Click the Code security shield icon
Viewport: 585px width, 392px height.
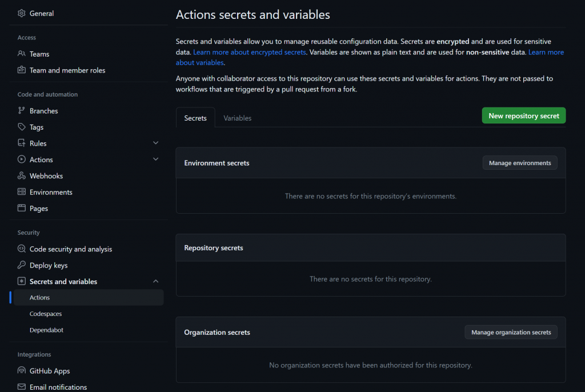click(22, 249)
